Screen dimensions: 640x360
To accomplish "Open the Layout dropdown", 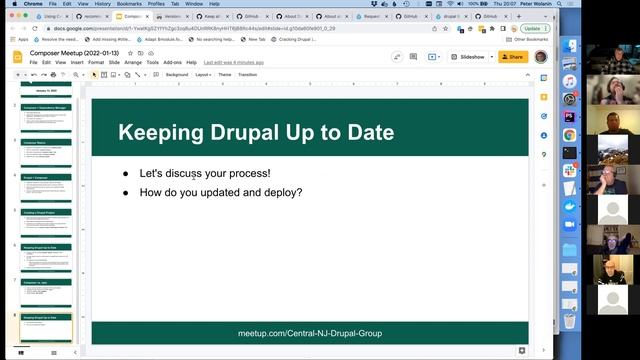I will click(203, 75).
